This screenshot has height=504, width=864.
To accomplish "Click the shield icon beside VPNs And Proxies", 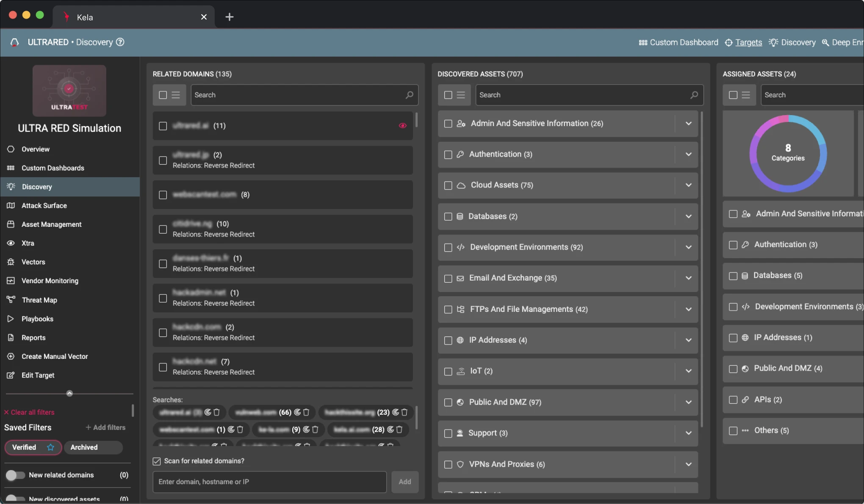I will 460,464.
